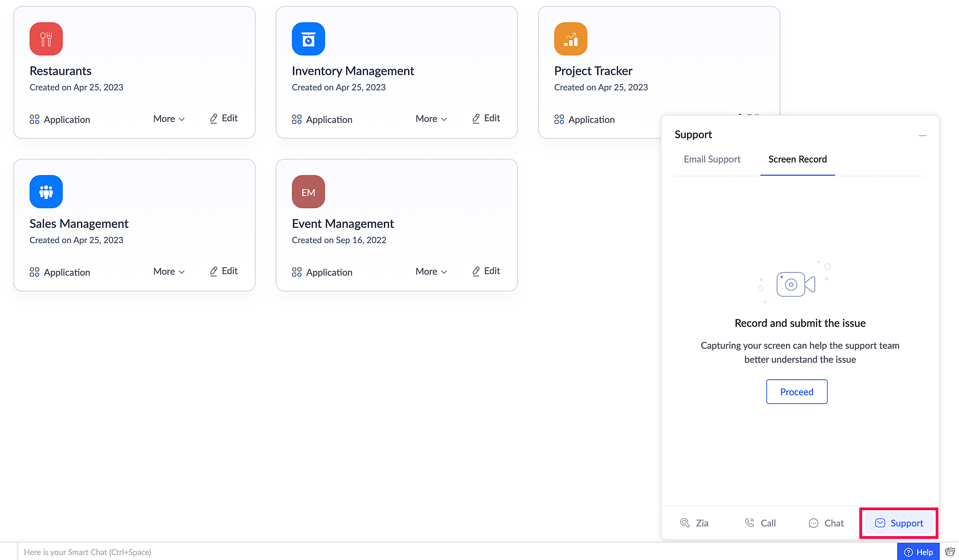Click the Proceed button
This screenshot has height=560, width=959.
[x=796, y=392]
